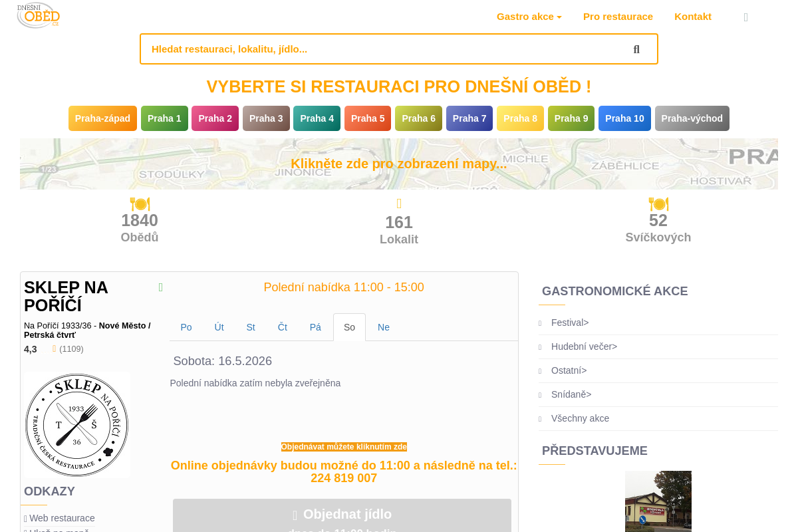798x532 pixels.
Task: Click Objednávat můžete kliknutím zde link
Action: (x=344, y=447)
